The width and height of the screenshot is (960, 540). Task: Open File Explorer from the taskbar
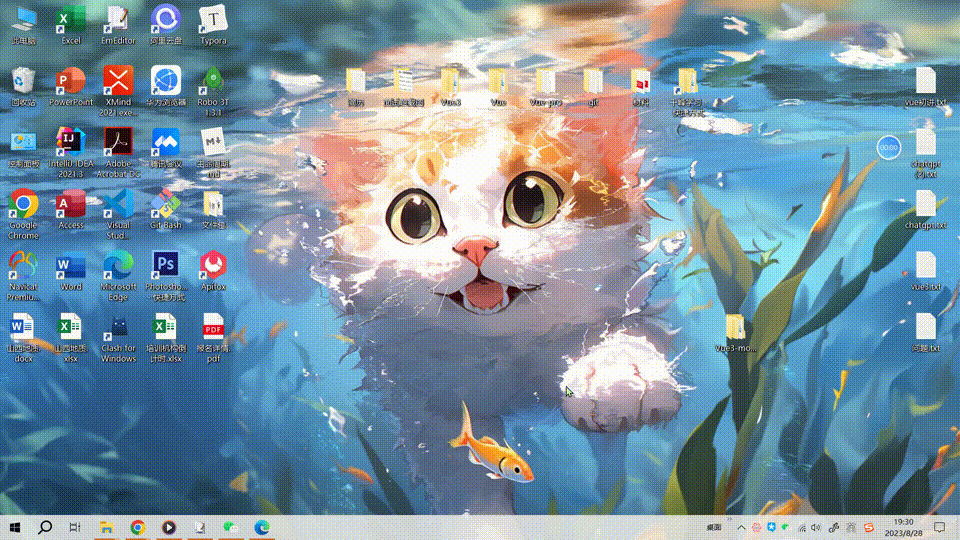point(107,527)
